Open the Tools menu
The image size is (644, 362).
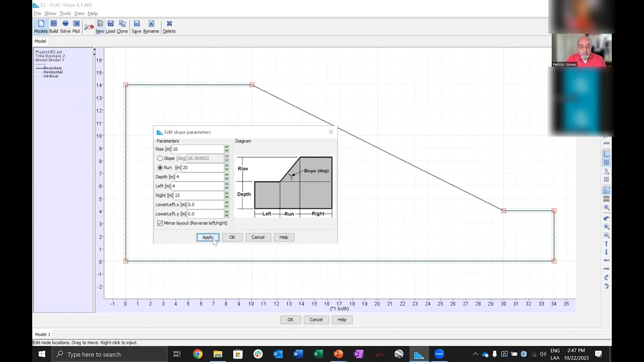click(x=65, y=13)
